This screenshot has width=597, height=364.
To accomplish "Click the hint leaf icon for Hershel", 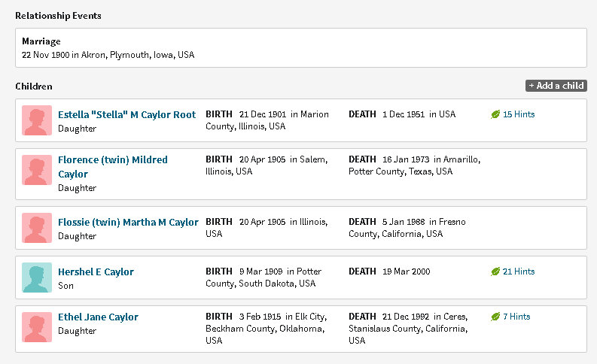I will click(x=495, y=271).
